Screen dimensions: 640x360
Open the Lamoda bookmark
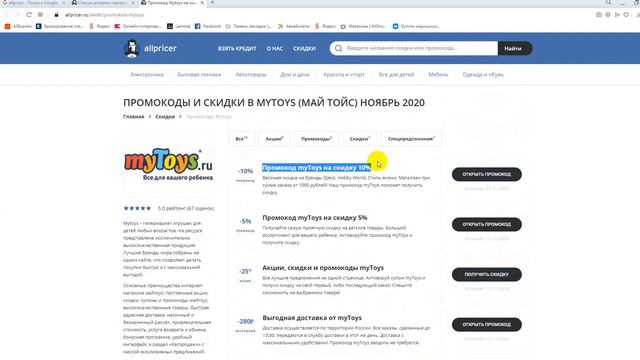pos(179,26)
